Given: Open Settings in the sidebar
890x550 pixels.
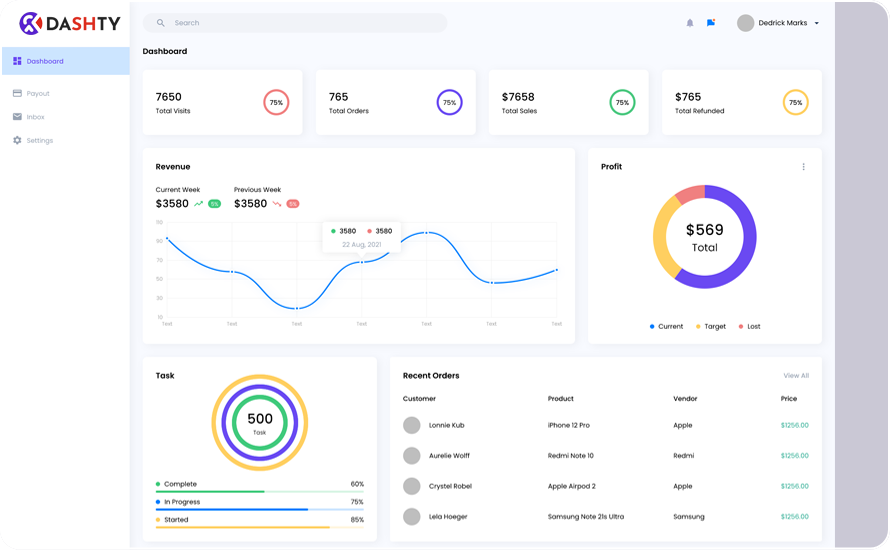Looking at the screenshot, I should [x=39, y=141].
